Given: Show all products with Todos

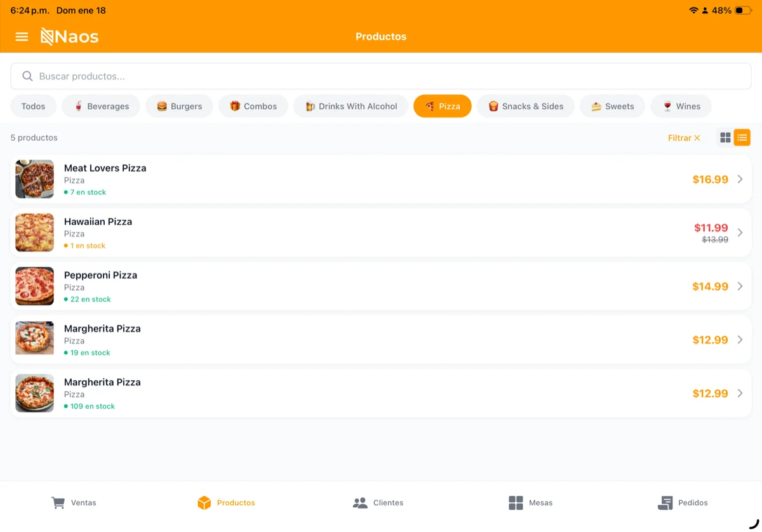Looking at the screenshot, I should [33, 107].
